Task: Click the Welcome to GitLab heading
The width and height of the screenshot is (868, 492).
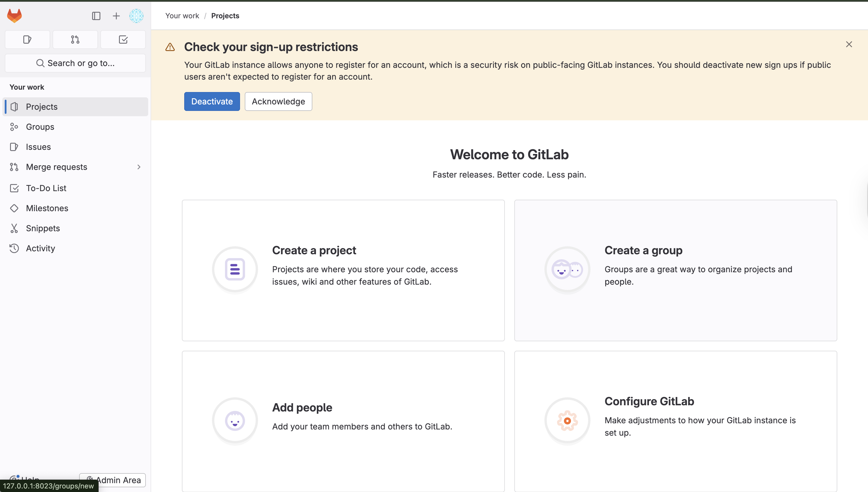Action: [509, 155]
